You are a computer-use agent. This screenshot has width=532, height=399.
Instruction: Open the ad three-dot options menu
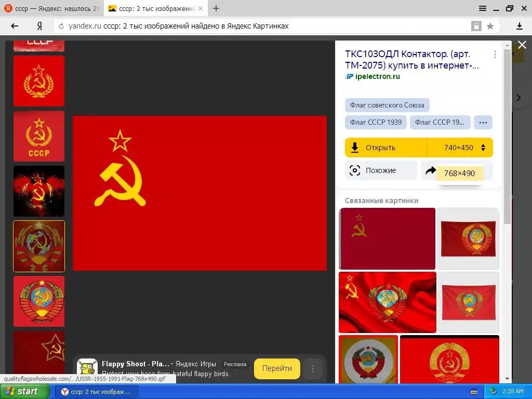pos(312,369)
